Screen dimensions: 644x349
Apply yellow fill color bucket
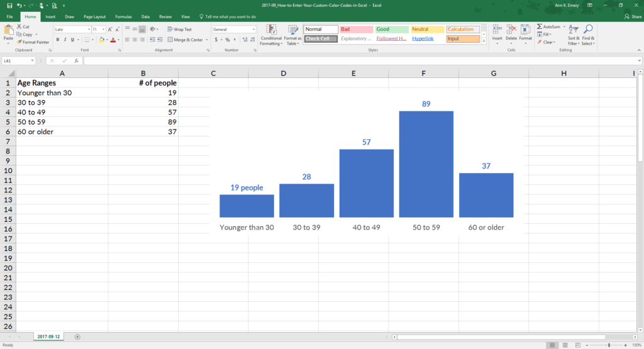coord(101,40)
